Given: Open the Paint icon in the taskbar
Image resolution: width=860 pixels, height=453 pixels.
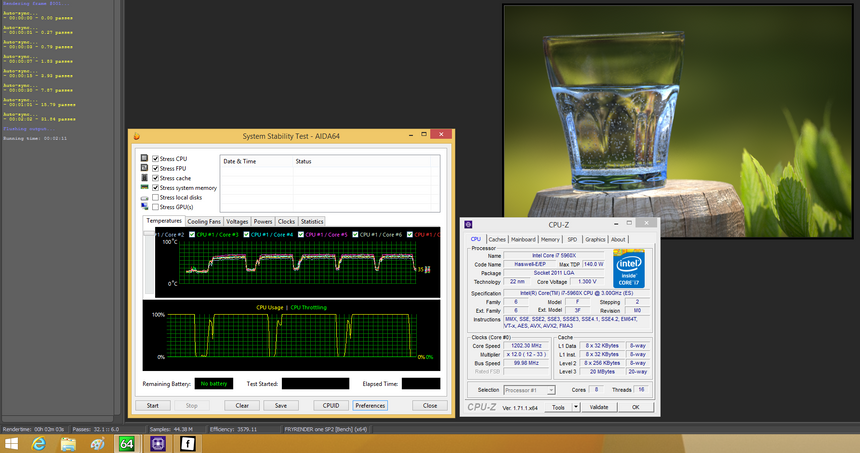Looking at the screenshot, I should pyautogui.click(x=98, y=443).
